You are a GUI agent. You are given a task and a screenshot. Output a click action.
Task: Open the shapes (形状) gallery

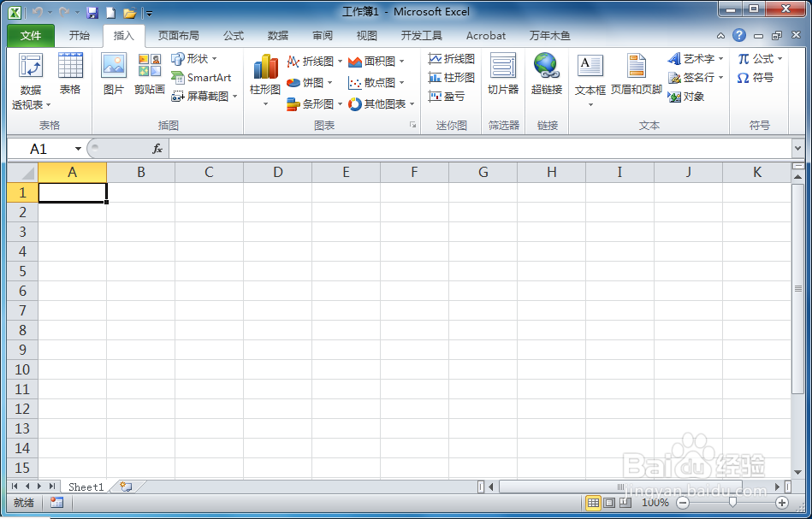point(194,58)
